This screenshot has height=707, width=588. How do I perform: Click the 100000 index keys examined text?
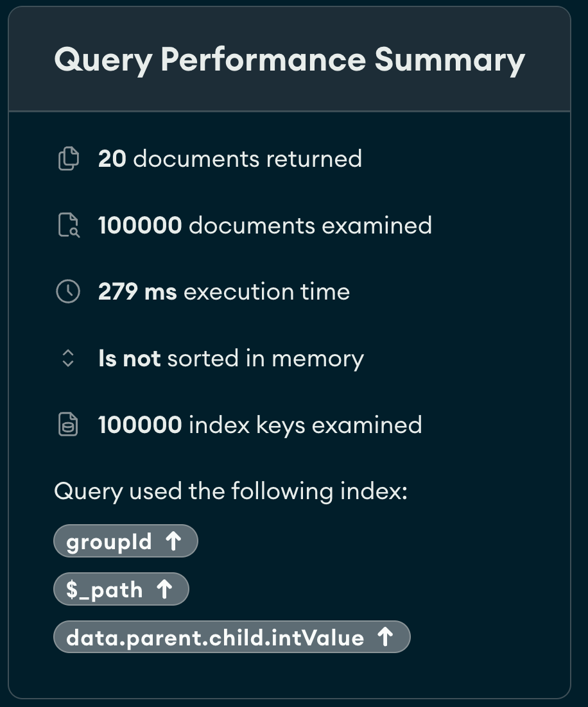coord(260,425)
